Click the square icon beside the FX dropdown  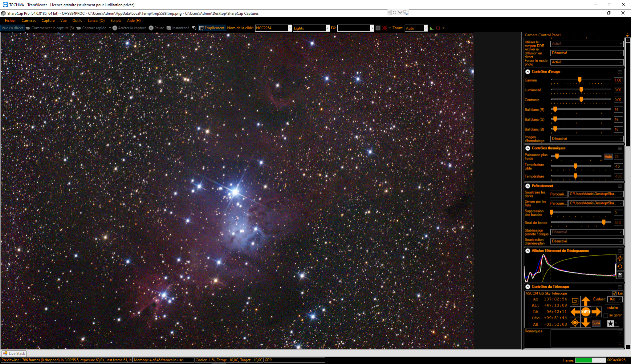click(378, 28)
